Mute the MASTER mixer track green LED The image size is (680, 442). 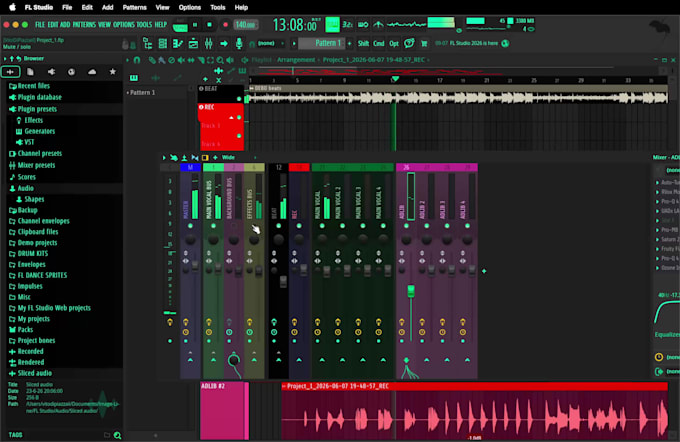[x=190, y=226]
